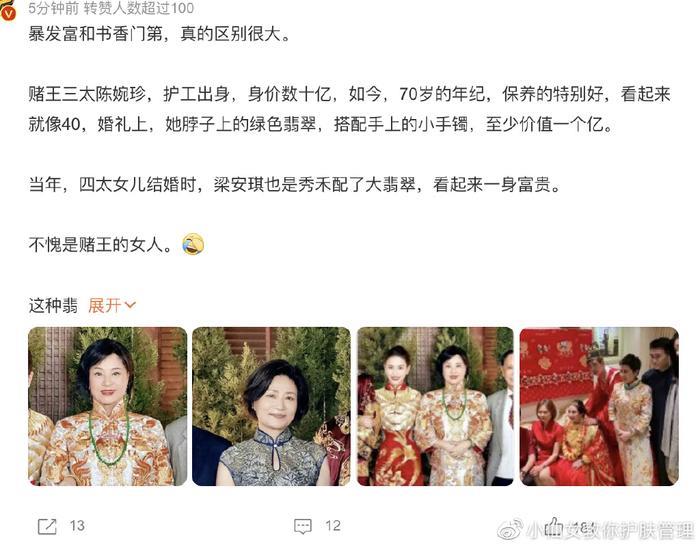Open third photo of bride and mother

pos(435,406)
